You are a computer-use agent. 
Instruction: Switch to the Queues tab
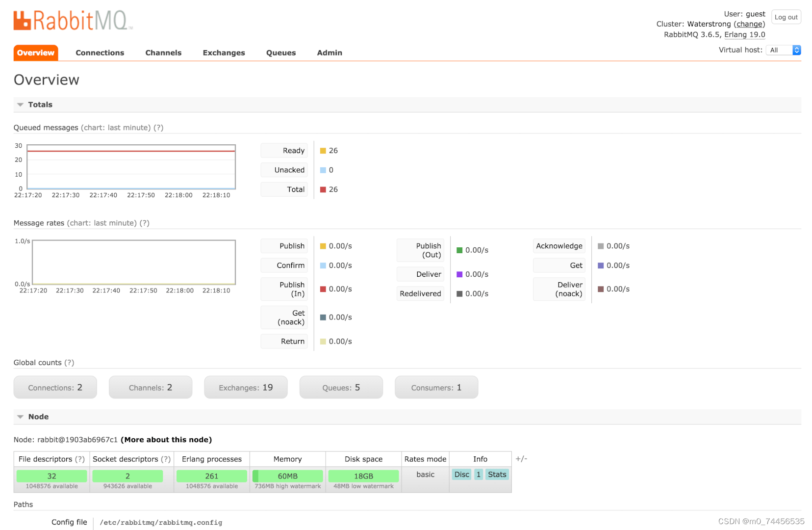click(x=280, y=53)
